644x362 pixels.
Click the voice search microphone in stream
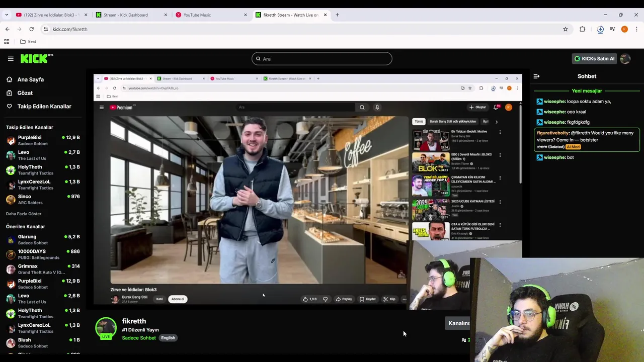coord(377,107)
